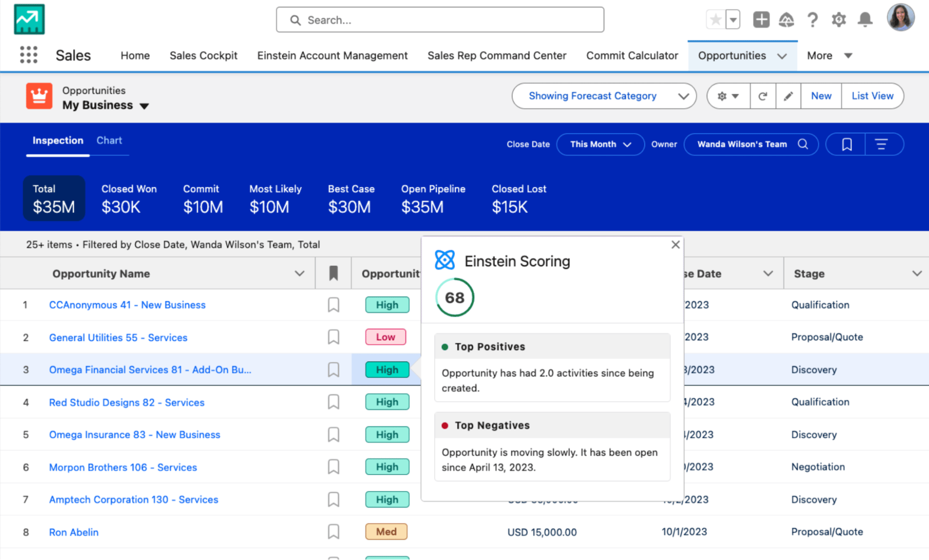The width and height of the screenshot is (929, 560).
Task: Open the Stage column menu chevron
Action: (916, 273)
